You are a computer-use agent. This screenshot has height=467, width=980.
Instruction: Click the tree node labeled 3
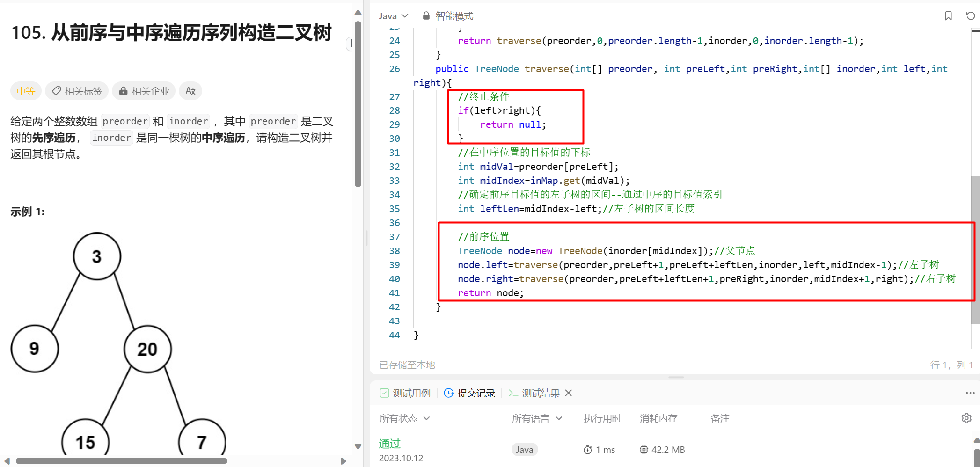(x=97, y=256)
